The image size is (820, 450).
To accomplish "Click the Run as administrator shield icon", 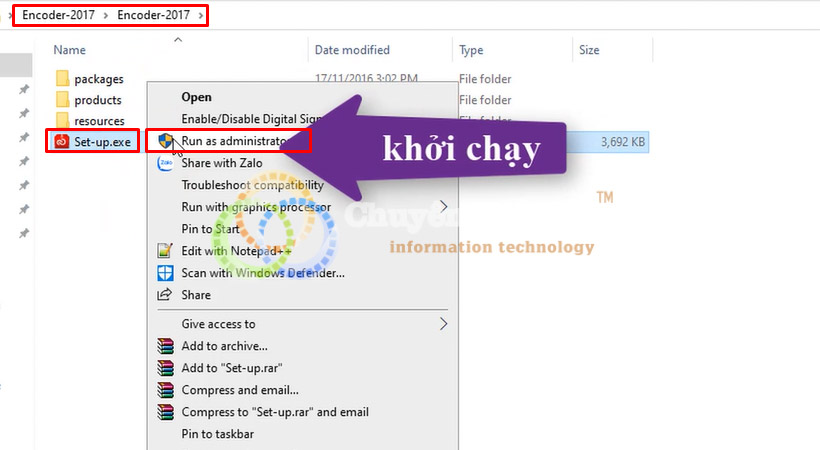I will click(x=165, y=140).
